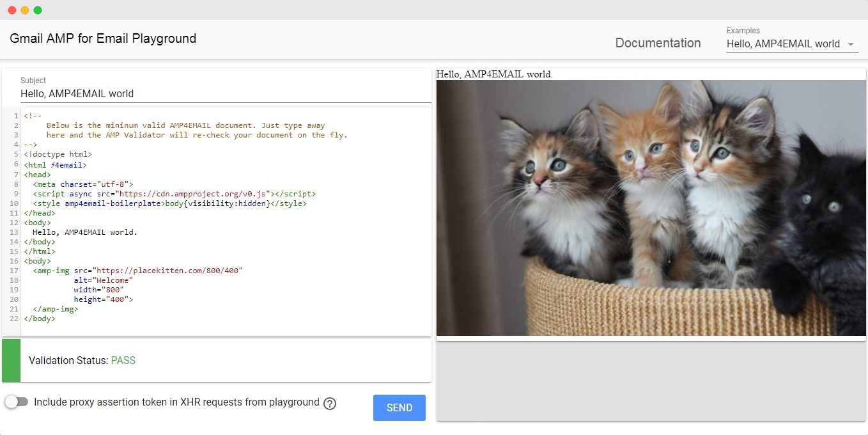Click line number 17 in the editor gutter
Screen dimensions: 868x435
(x=15, y=270)
